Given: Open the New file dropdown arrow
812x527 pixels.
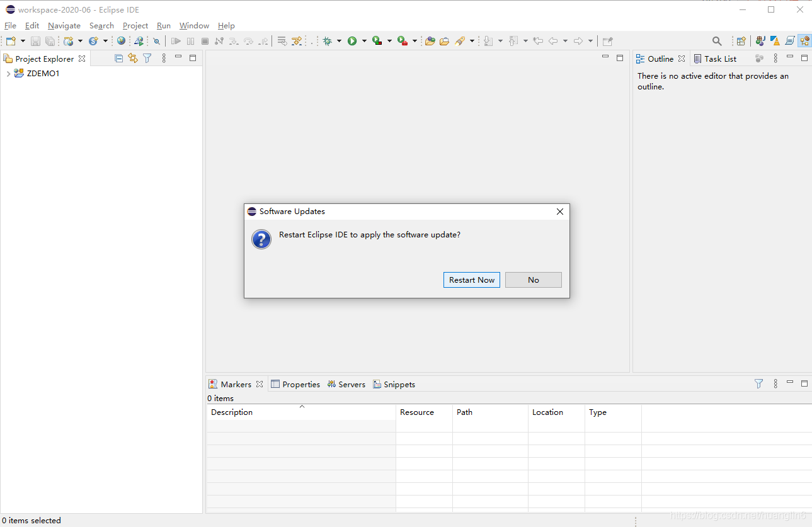Looking at the screenshot, I should (23, 41).
